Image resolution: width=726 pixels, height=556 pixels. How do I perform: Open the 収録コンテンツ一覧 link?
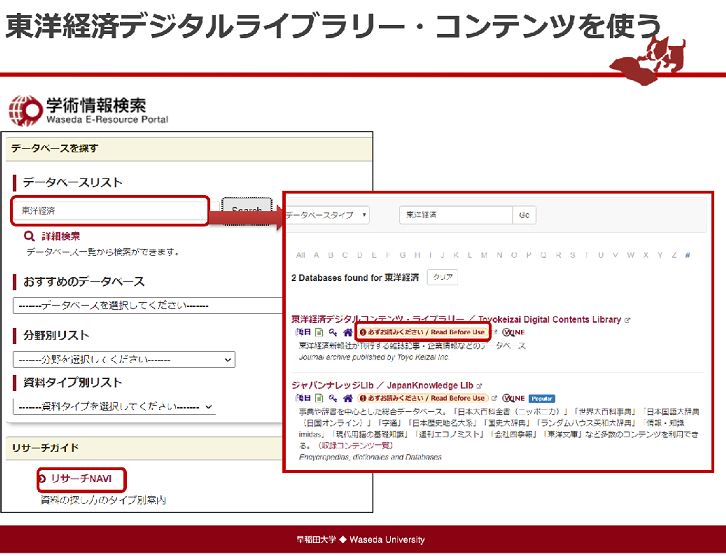click(x=355, y=445)
